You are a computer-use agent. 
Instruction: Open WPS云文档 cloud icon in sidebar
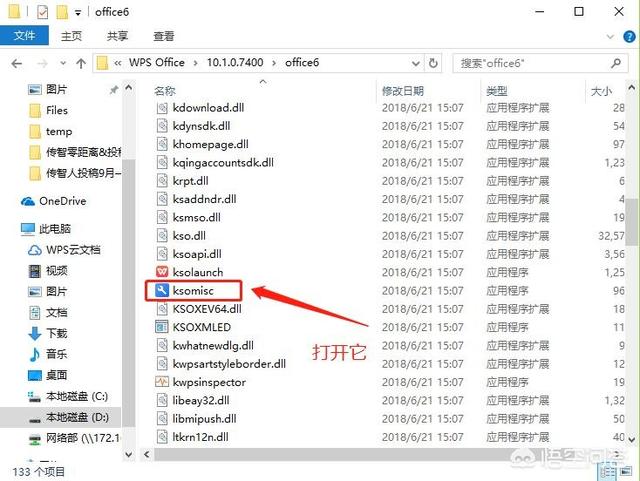(35, 250)
